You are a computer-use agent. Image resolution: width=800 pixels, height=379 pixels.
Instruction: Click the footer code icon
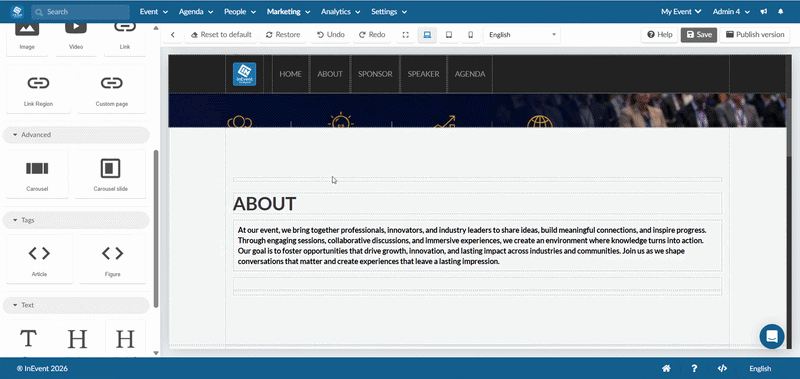point(722,368)
